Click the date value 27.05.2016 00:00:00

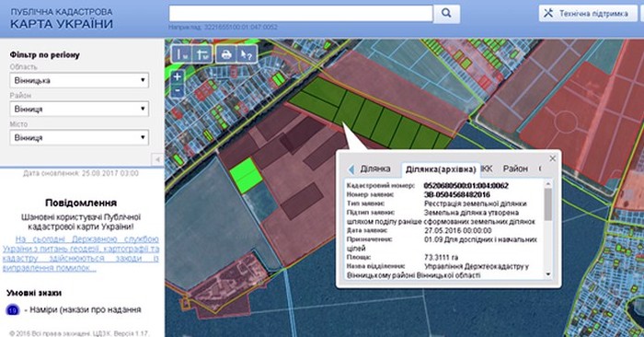click(x=457, y=230)
